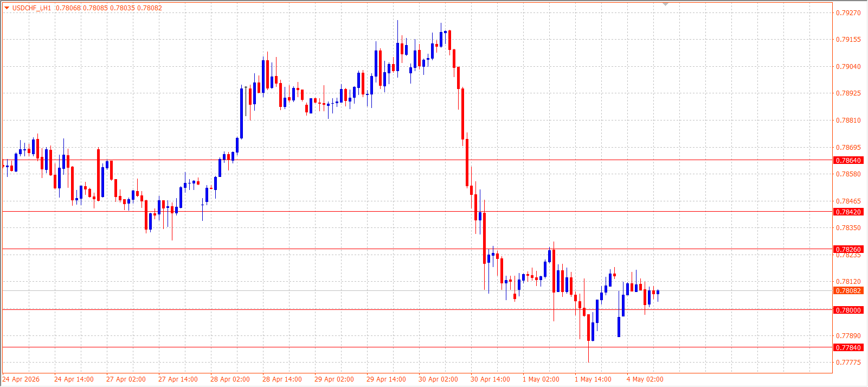
Task: Click the 0.79270 price scale value
Action: [848, 13]
